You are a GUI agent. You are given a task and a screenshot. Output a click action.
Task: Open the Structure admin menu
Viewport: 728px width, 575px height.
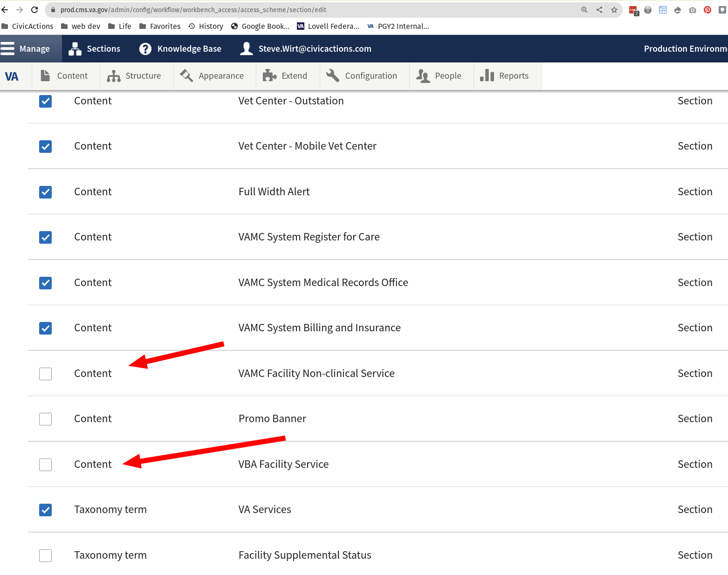pyautogui.click(x=137, y=75)
